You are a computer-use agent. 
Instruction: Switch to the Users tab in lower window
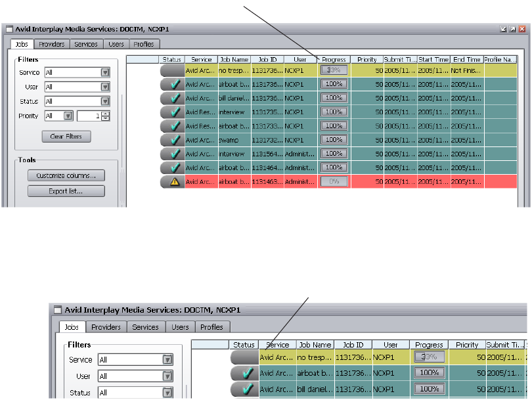pos(180,327)
